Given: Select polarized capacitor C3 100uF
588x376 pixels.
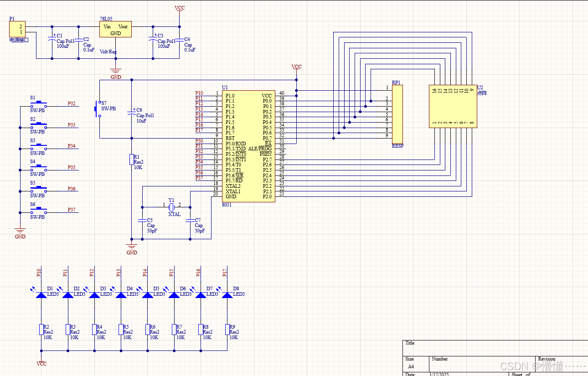Looking at the screenshot, I should [153, 40].
